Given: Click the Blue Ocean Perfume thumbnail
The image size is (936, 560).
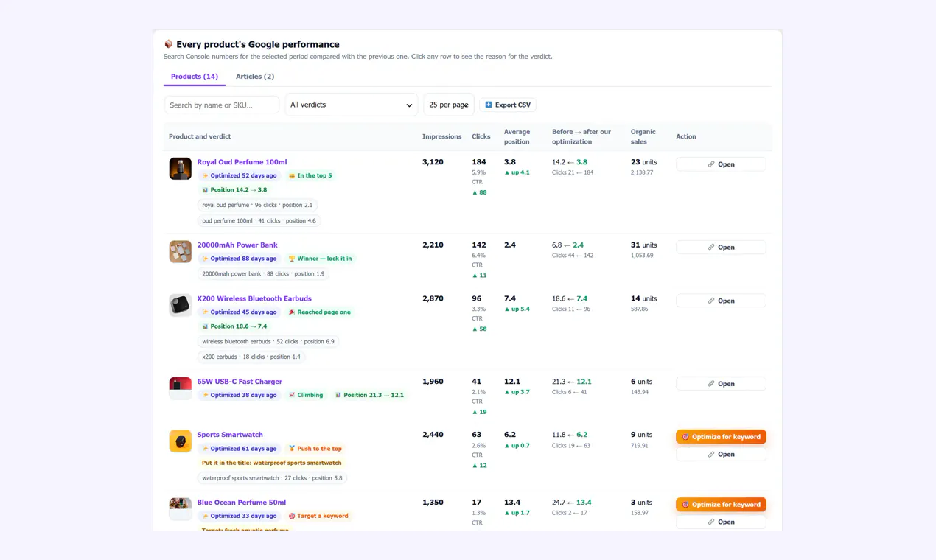Looking at the screenshot, I should [x=180, y=509].
